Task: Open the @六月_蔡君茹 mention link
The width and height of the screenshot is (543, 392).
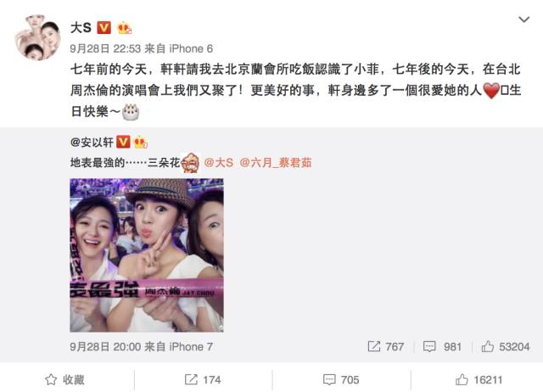Action: tap(276, 162)
